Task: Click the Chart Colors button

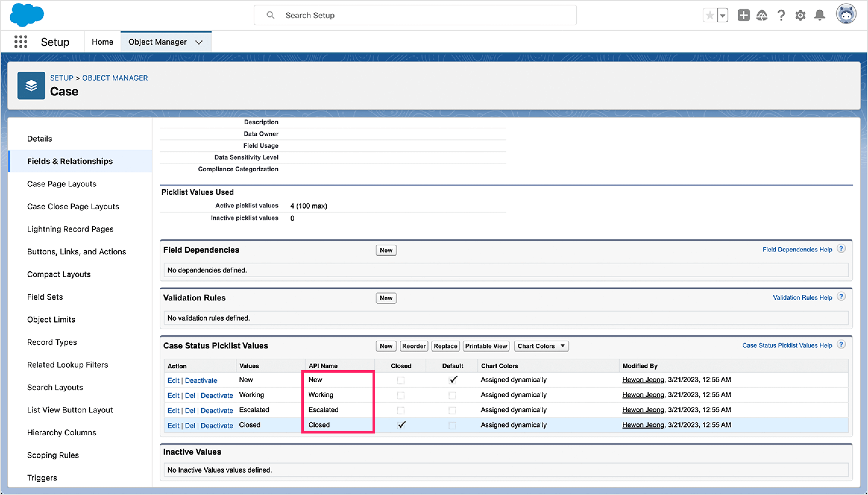Action: [537, 346]
